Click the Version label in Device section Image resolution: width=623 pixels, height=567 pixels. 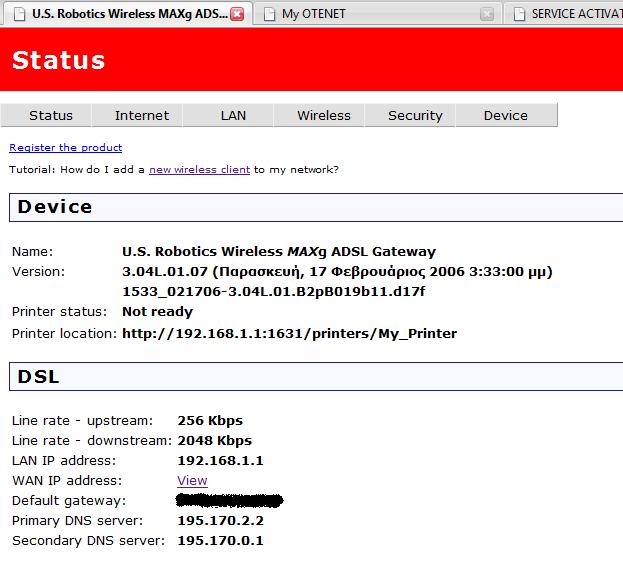point(38,272)
